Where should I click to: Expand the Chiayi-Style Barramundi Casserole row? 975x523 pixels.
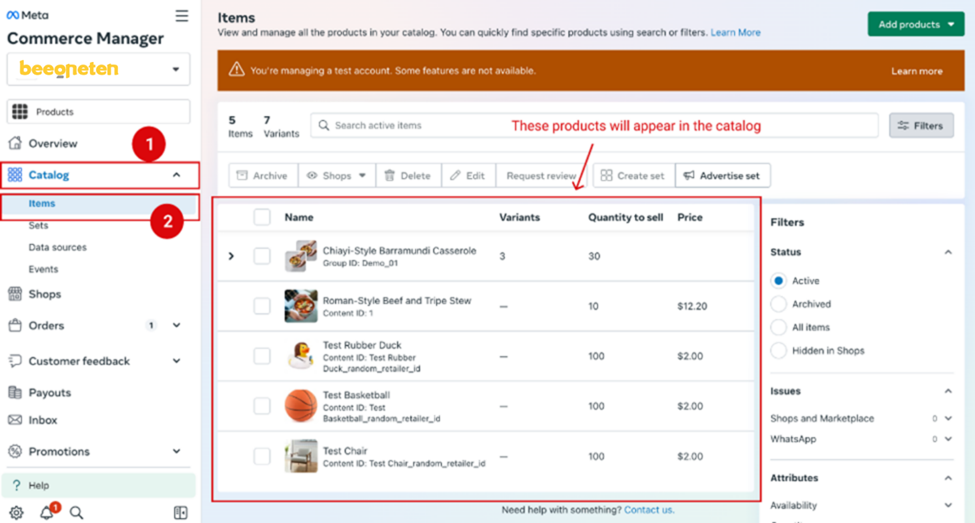[231, 256]
